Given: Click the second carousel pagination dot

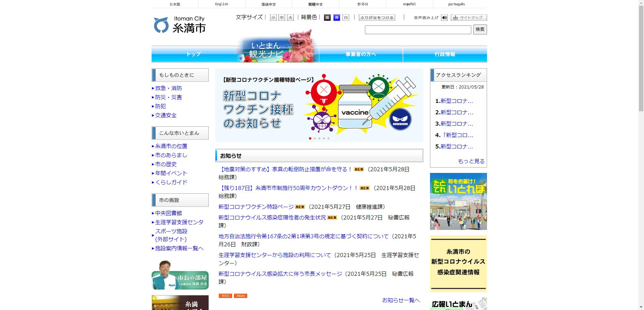Looking at the screenshot, I should 315,138.
